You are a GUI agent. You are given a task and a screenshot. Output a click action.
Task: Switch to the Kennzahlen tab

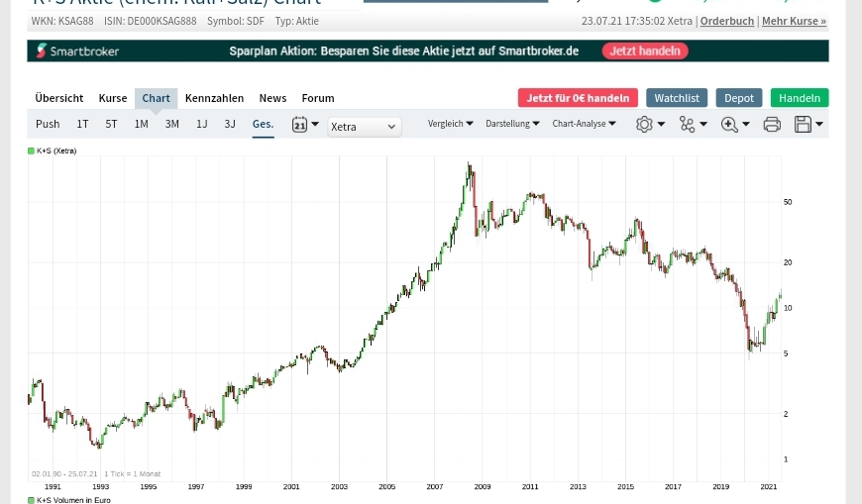click(x=214, y=98)
